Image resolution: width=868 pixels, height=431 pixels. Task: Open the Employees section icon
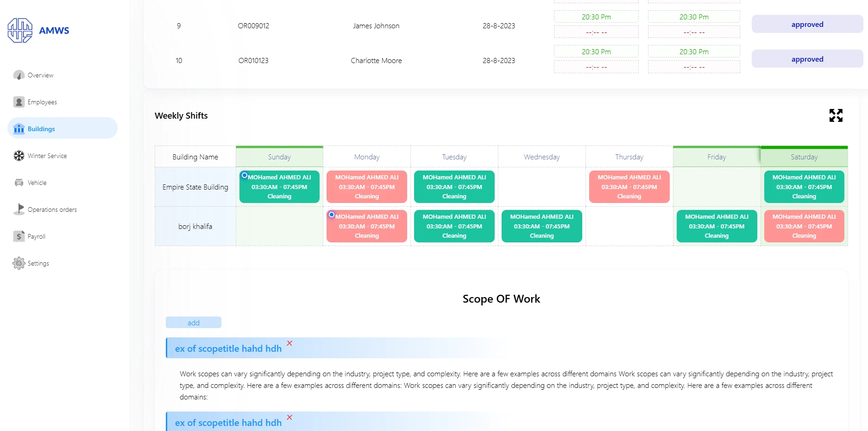click(19, 102)
